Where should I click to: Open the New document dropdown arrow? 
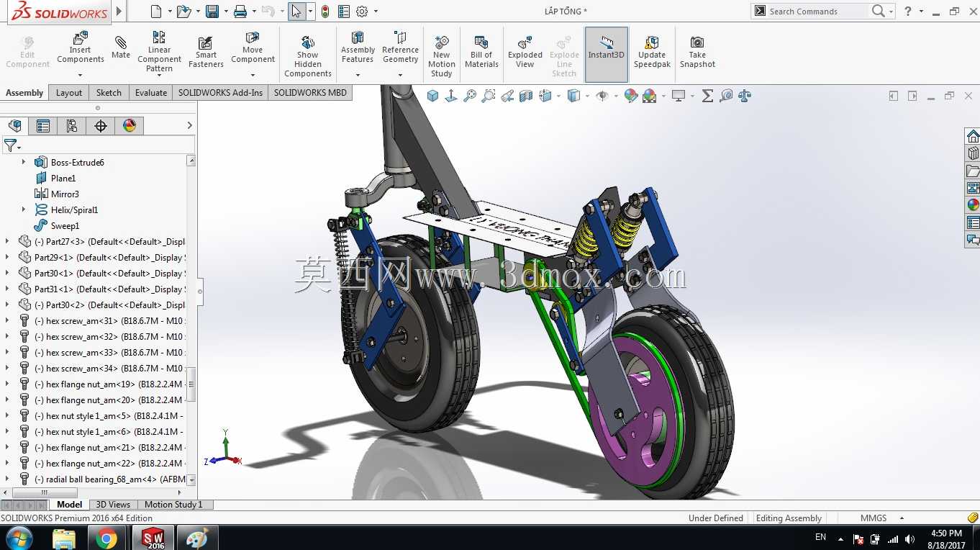[170, 12]
